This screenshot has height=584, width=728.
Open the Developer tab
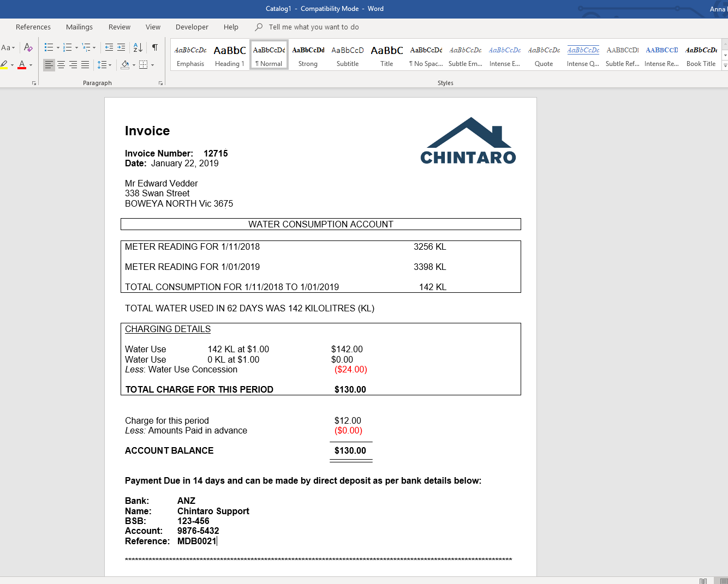192,27
